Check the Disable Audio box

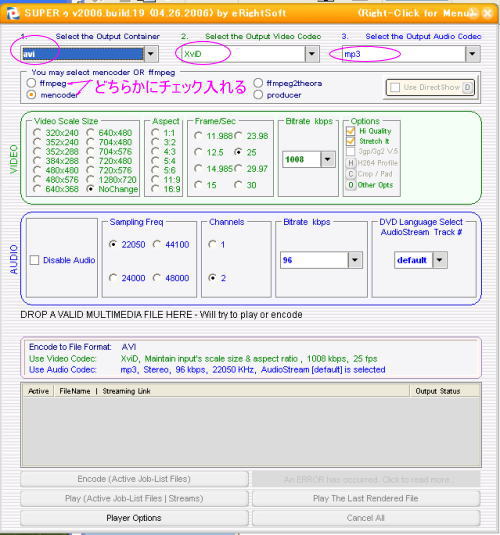pos(34,260)
